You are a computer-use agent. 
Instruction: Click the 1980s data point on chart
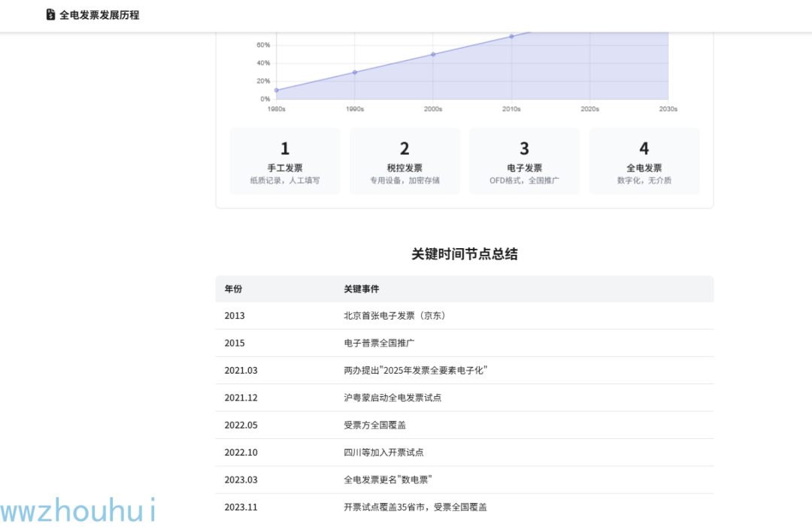tap(276, 90)
